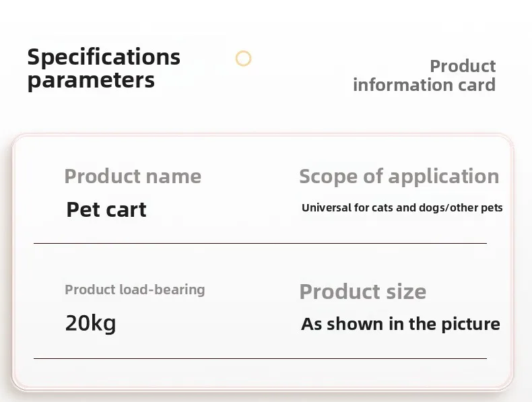Click the word "application" in the scope label

444,176
